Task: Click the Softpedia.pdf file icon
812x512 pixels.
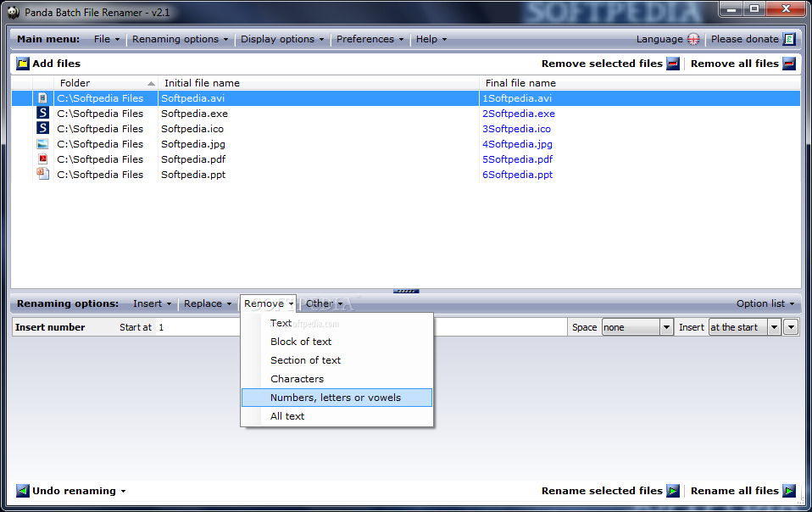Action: pos(43,159)
